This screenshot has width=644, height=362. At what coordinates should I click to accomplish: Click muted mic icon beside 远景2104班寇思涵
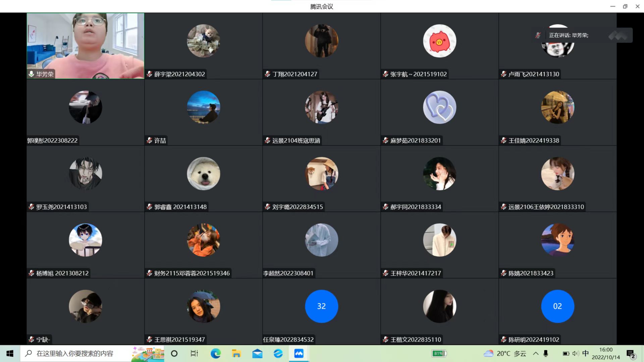(x=268, y=140)
